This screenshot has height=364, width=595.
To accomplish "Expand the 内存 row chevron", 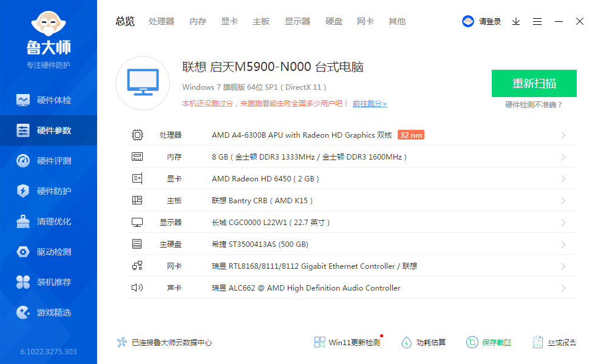I will coord(563,157).
